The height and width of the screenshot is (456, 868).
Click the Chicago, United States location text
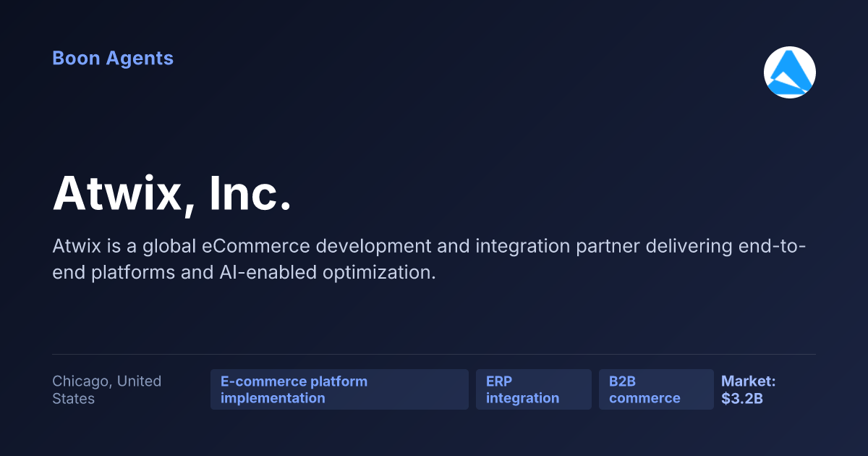(107, 389)
